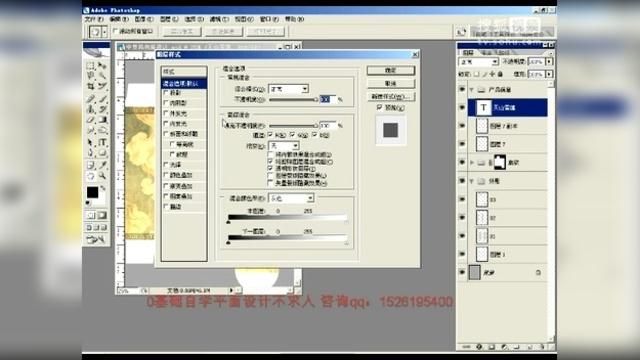Select the Magic Wand tool
Image resolution: width=640 pixels, height=360 pixels.
coord(102,76)
